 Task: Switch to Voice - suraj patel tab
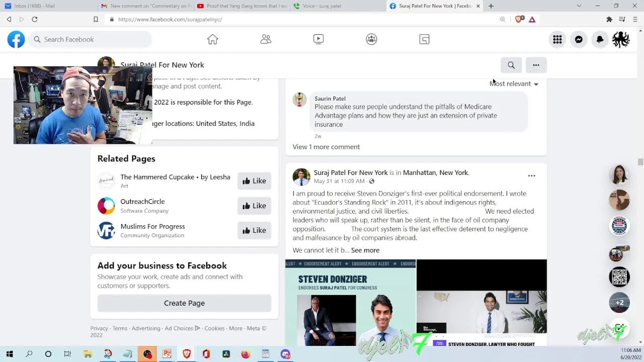click(x=338, y=6)
